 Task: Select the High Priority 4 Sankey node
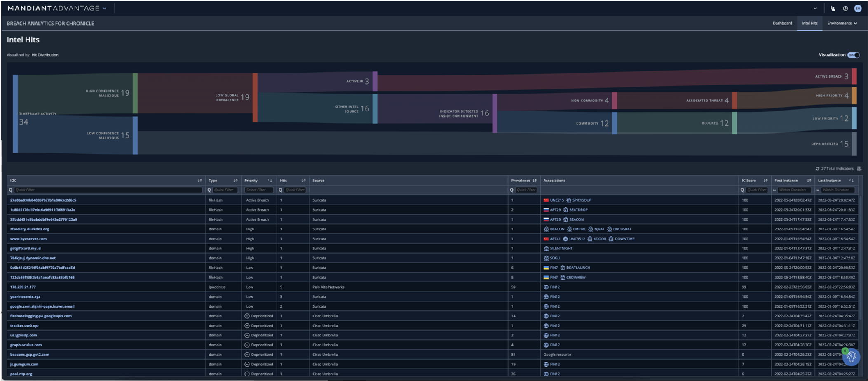(854, 95)
